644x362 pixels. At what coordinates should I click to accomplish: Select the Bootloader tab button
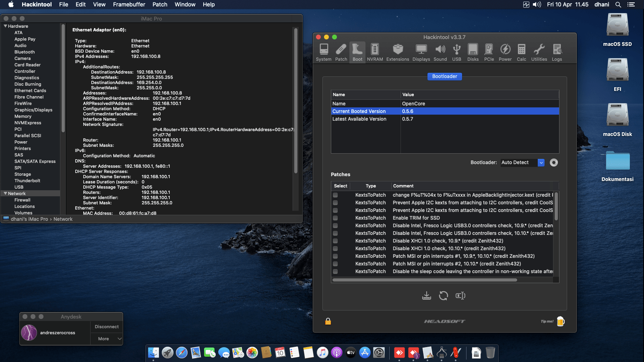coord(444,76)
